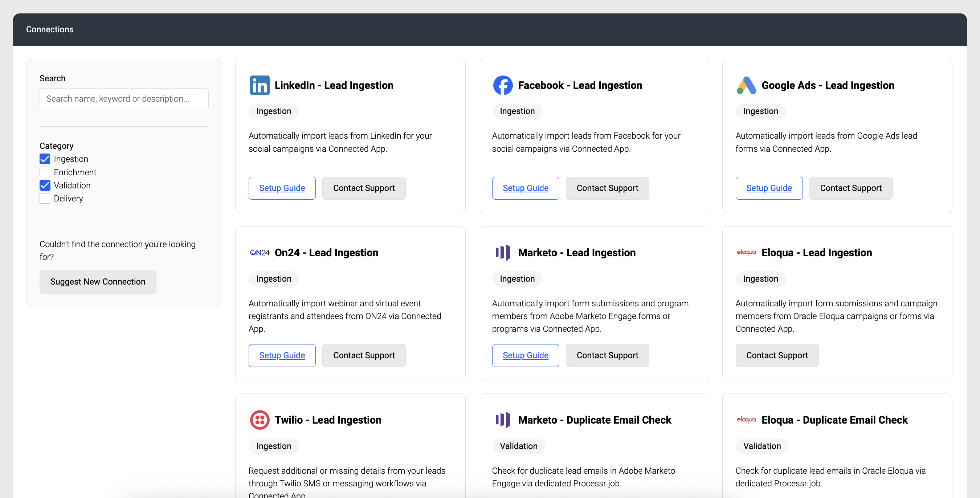Viewport: 980px width, 498px height.
Task: Uncheck the Validation category filter
Action: [x=45, y=185]
